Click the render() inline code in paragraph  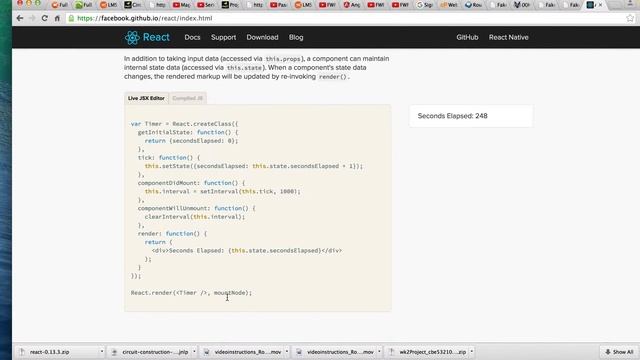(x=332, y=77)
